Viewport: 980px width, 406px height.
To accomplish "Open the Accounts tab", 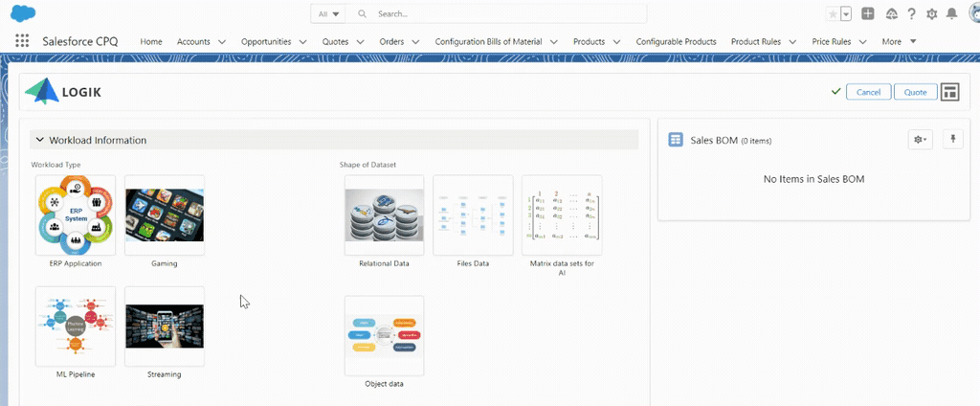I will (x=193, y=42).
